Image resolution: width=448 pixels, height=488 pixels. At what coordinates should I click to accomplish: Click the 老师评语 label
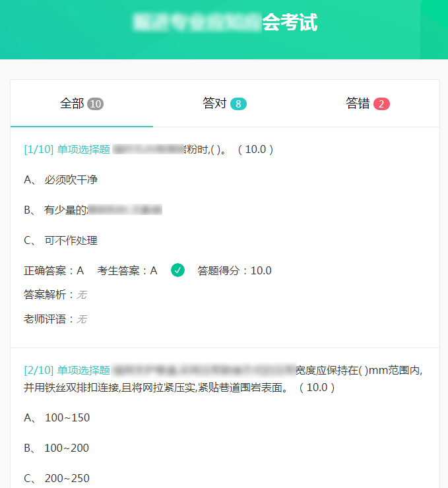pos(45,319)
